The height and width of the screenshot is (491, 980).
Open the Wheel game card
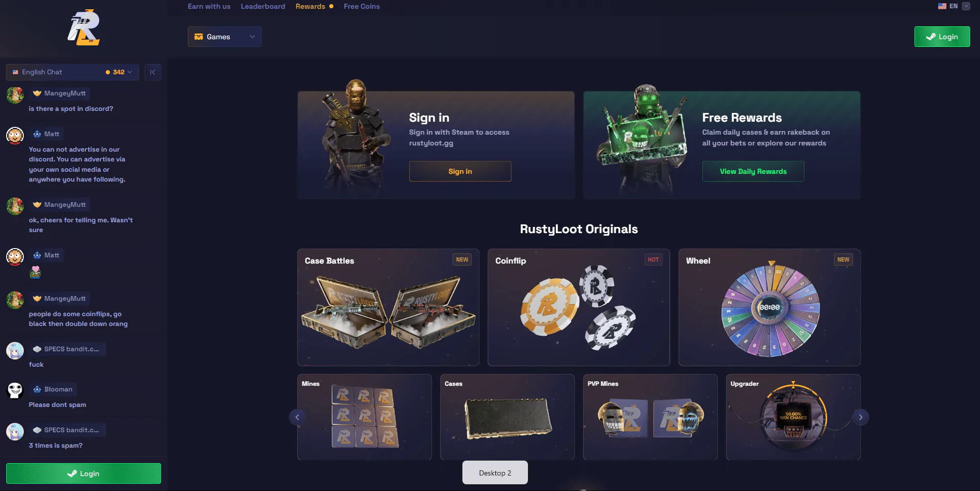click(769, 307)
